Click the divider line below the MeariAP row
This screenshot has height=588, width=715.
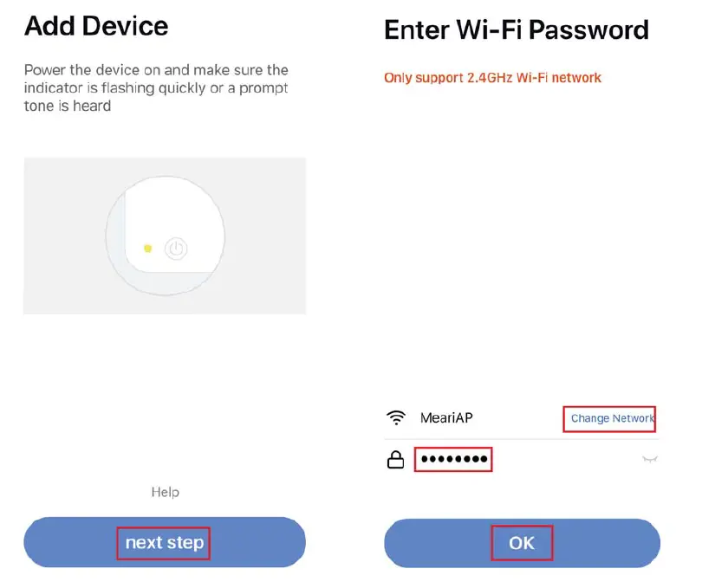point(520,439)
